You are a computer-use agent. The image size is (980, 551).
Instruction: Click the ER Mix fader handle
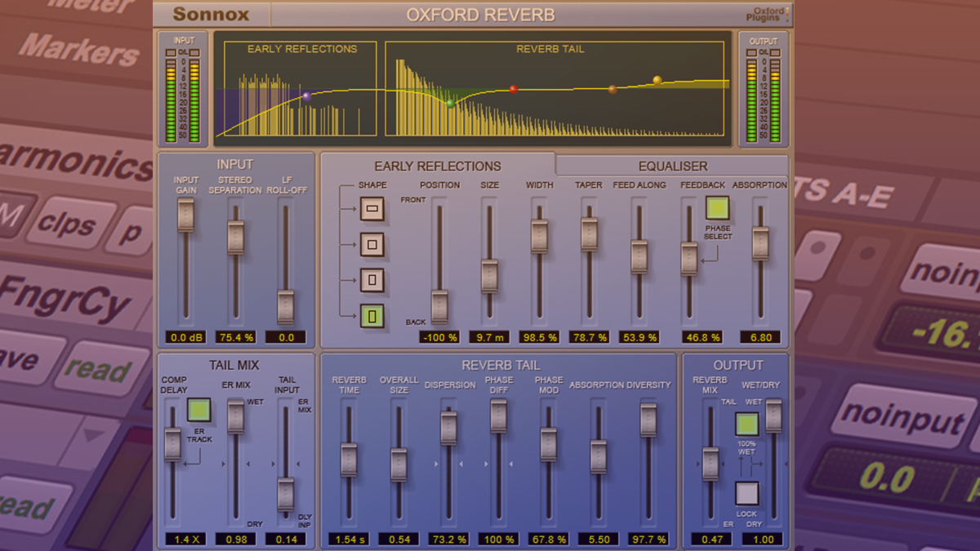coord(235,416)
